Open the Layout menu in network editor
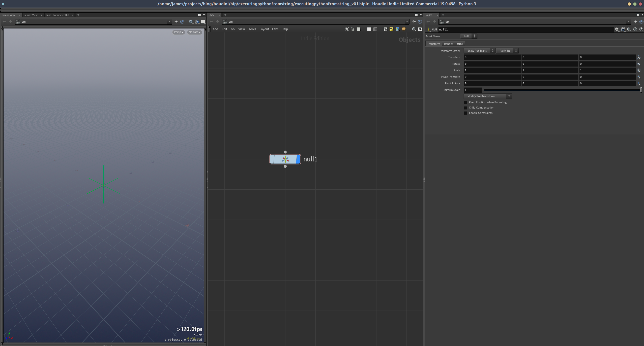The height and width of the screenshot is (346, 644). 264,29
